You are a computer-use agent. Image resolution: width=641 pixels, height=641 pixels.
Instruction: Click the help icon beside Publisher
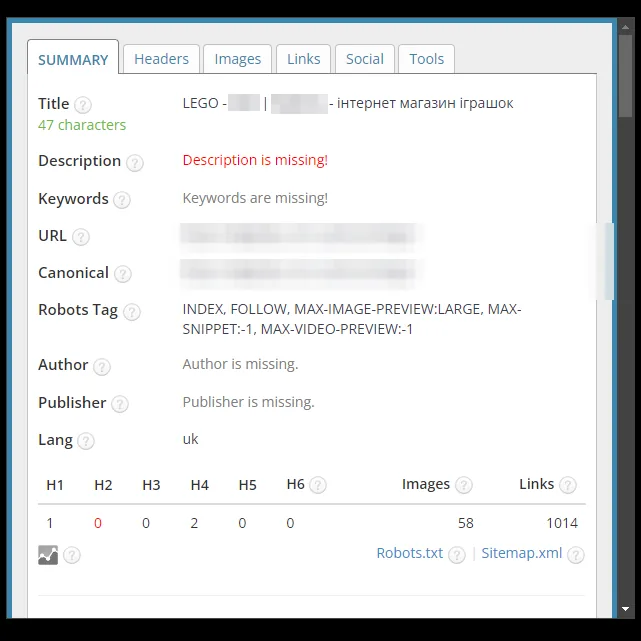(x=120, y=404)
